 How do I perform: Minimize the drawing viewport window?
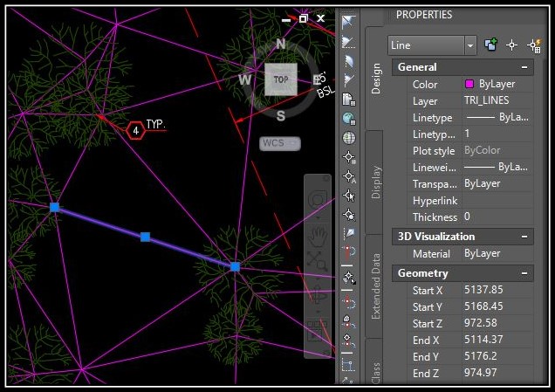click(x=286, y=19)
